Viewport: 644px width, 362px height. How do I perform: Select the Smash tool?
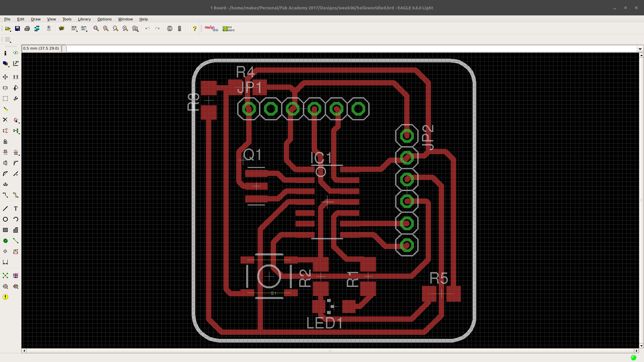(5, 163)
